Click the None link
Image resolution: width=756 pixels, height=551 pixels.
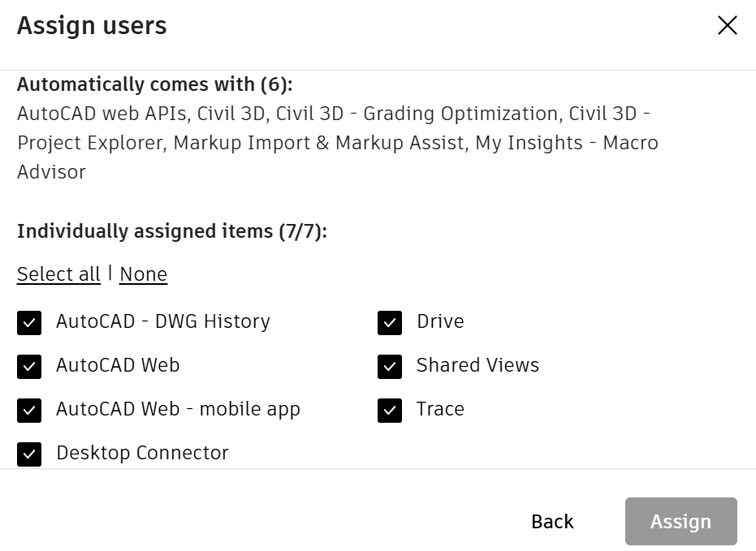(143, 273)
